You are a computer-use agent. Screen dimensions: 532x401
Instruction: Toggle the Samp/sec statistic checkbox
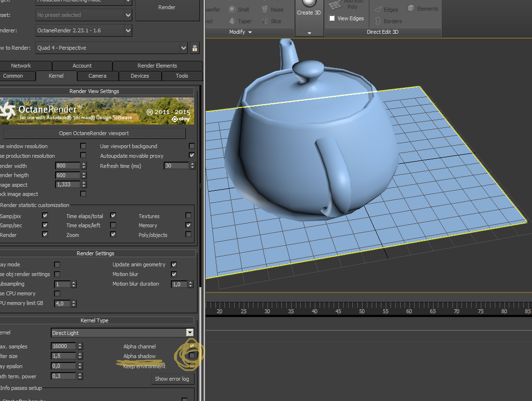[45, 225]
